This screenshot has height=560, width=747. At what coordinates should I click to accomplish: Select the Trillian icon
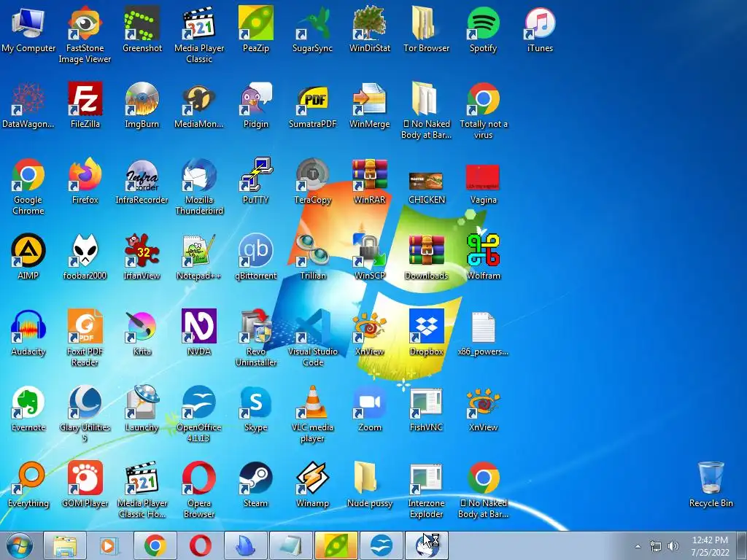(x=312, y=257)
